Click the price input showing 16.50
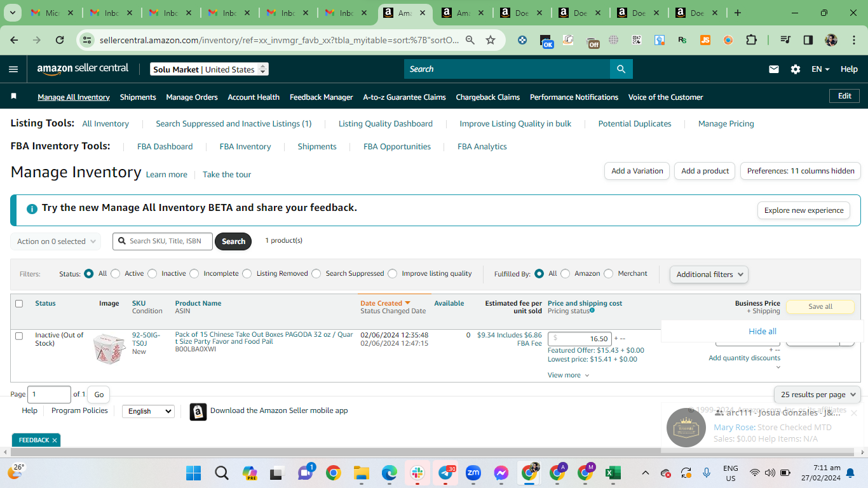Screen dimensions: 868x488 pos(580,339)
